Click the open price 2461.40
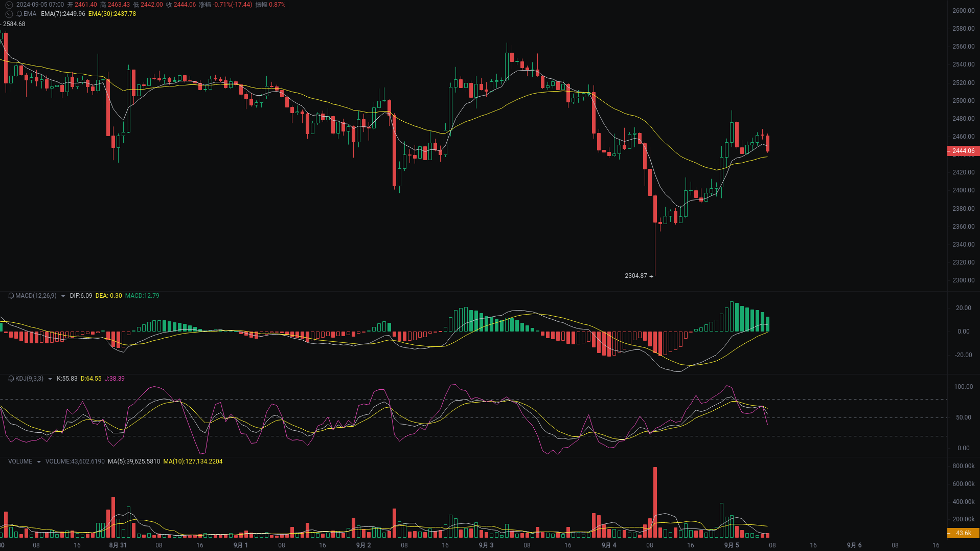 pyautogui.click(x=86, y=5)
